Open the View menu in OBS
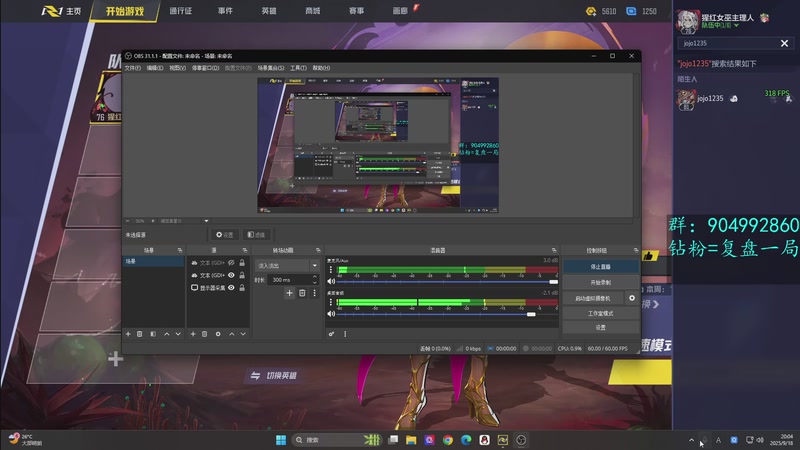800x450 pixels. click(x=178, y=68)
